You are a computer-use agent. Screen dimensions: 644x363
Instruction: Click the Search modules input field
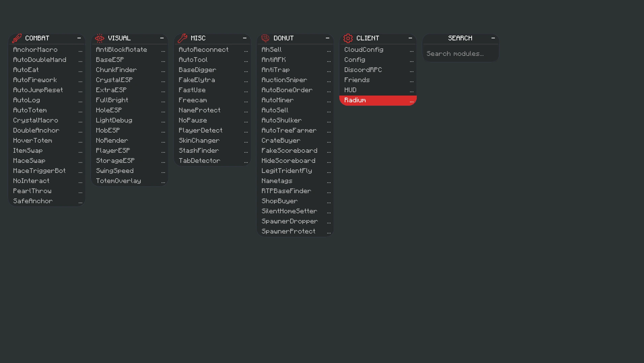pos(460,53)
